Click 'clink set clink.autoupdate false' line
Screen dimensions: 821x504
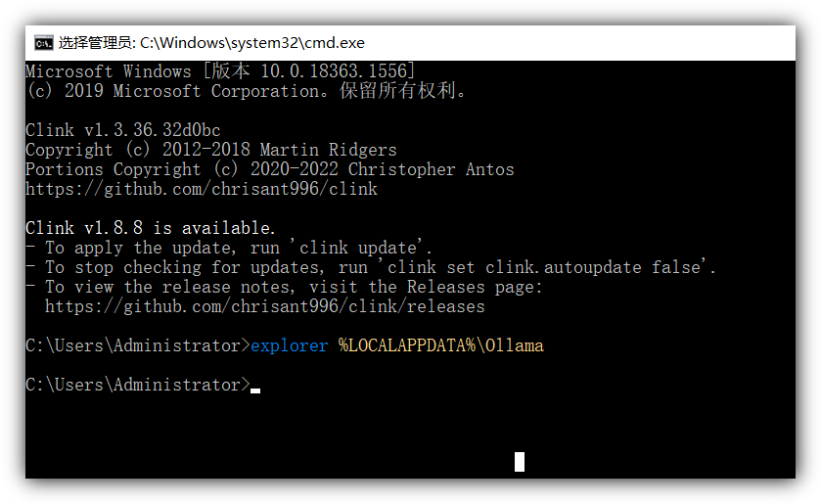(370, 267)
